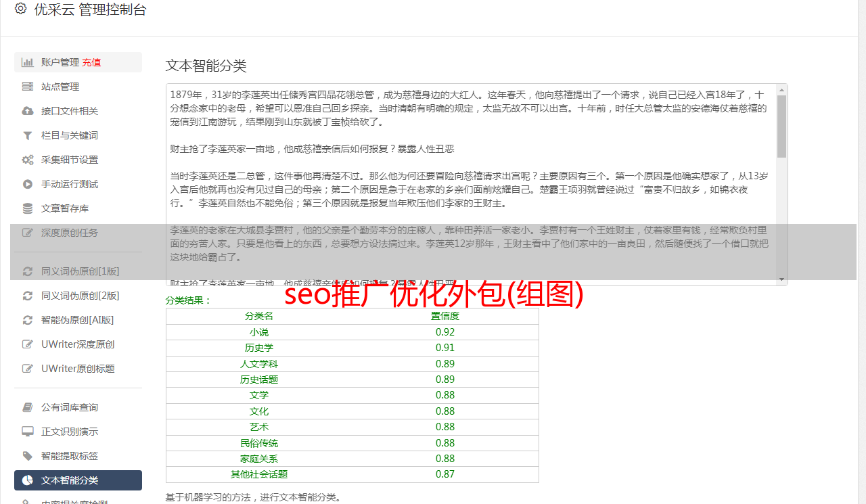Click the gears icon for 采集细节设置

[28, 160]
